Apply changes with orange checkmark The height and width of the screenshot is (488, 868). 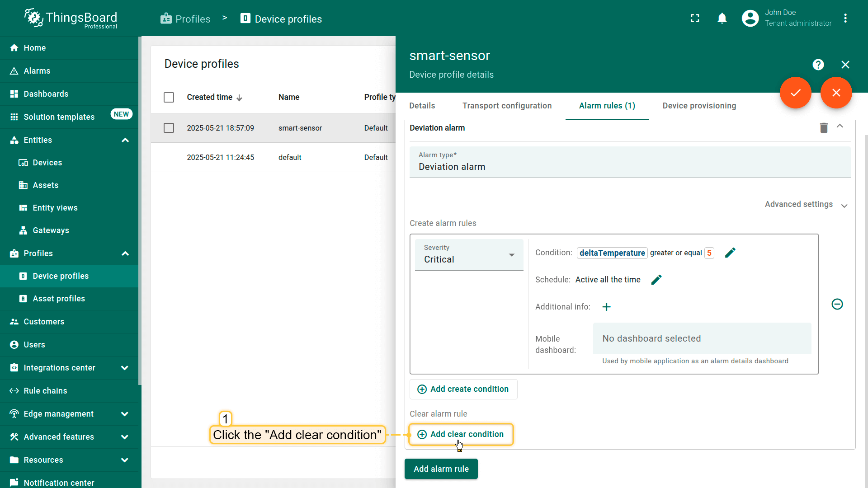coord(795,93)
